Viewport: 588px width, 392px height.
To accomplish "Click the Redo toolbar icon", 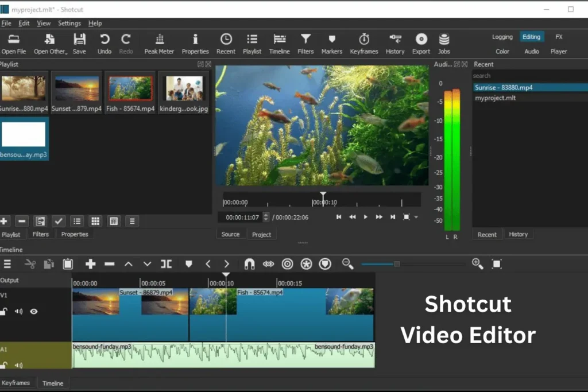I will click(126, 44).
